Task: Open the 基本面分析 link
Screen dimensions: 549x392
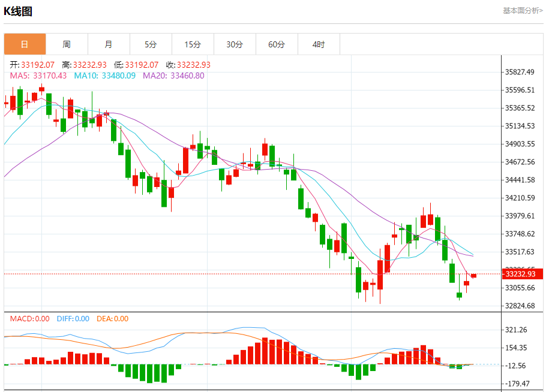Action: pos(523,11)
